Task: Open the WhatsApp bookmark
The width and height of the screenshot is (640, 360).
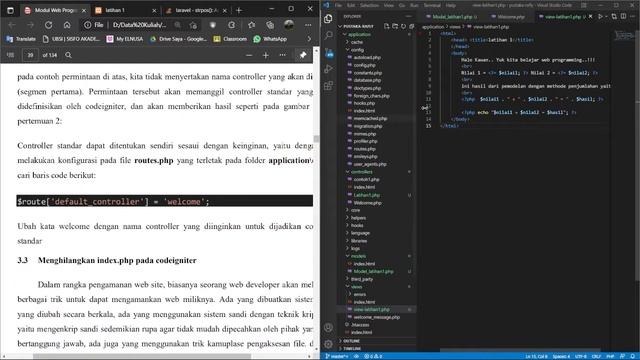Action: click(x=270, y=39)
